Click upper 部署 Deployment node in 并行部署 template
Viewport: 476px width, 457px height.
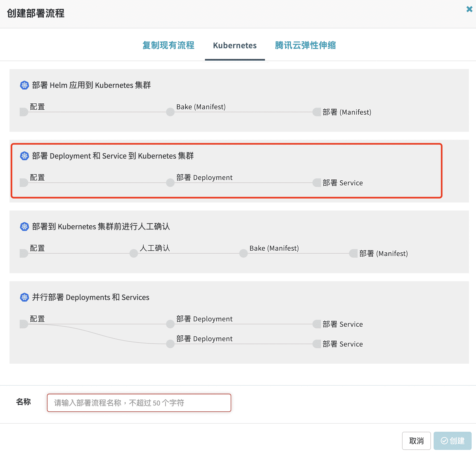point(170,324)
